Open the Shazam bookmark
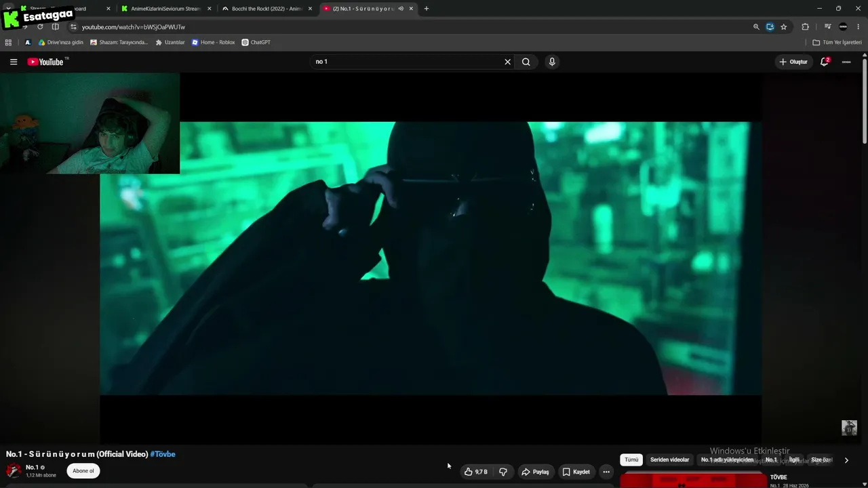 119,42
